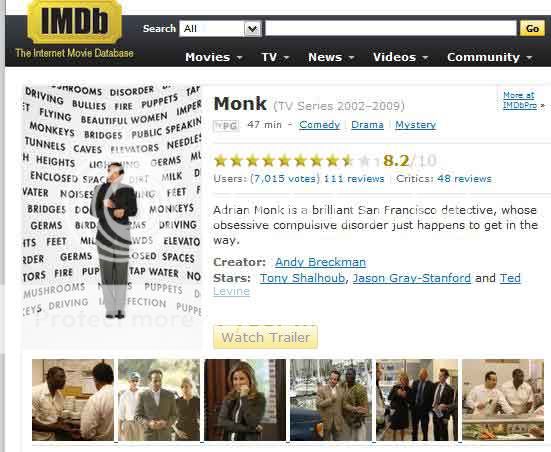The width and height of the screenshot is (551, 452).
Task: Open the Monk poster image
Action: coord(112,215)
